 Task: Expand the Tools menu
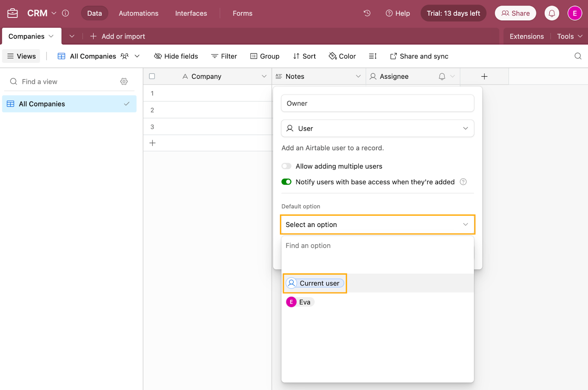pyautogui.click(x=570, y=36)
